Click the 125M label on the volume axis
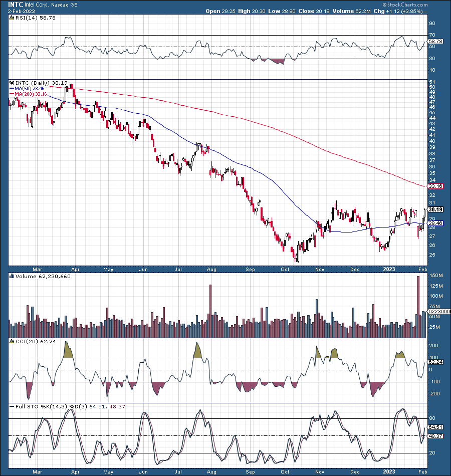 (436, 286)
